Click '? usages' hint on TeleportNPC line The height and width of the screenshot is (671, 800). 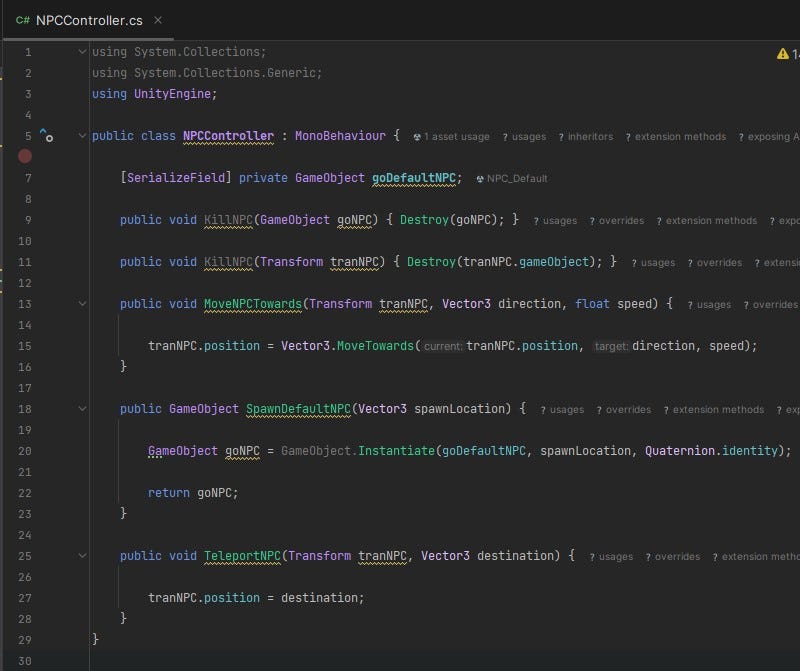[x=611, y=557]
